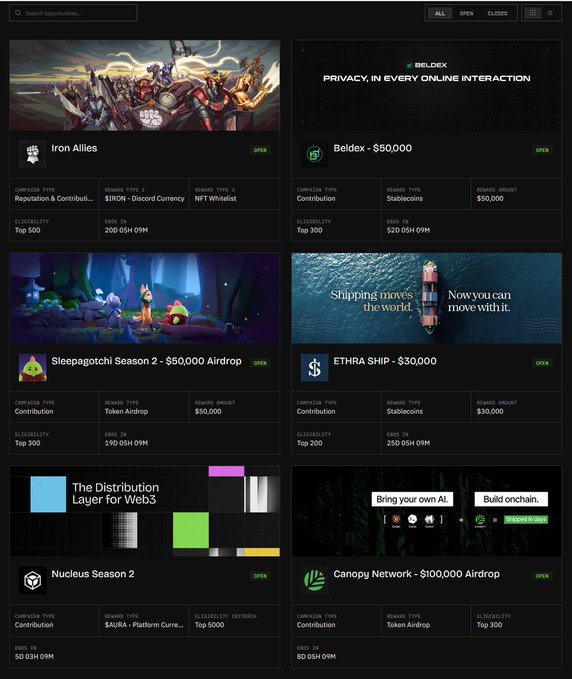572x679 pixels.
Task: Open the Sleepagotchi forest banner image
Action: click(x=145, y=298)
